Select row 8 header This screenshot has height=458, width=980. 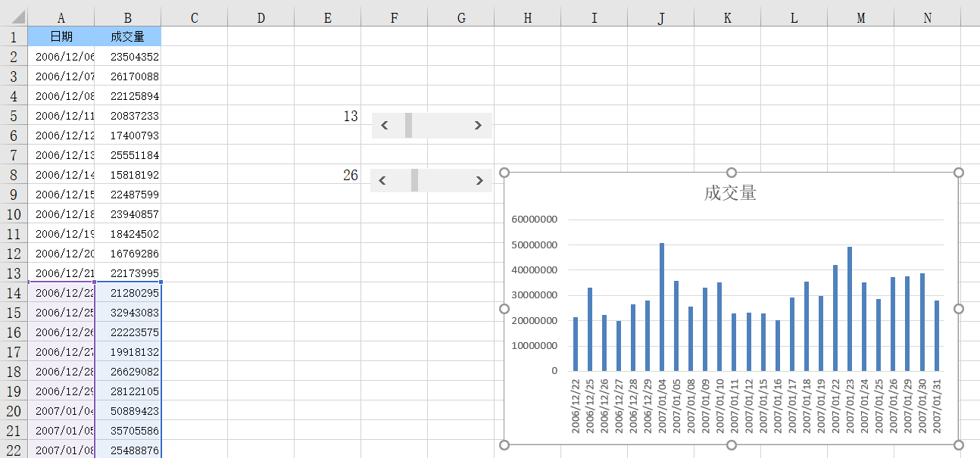[14, 174]
